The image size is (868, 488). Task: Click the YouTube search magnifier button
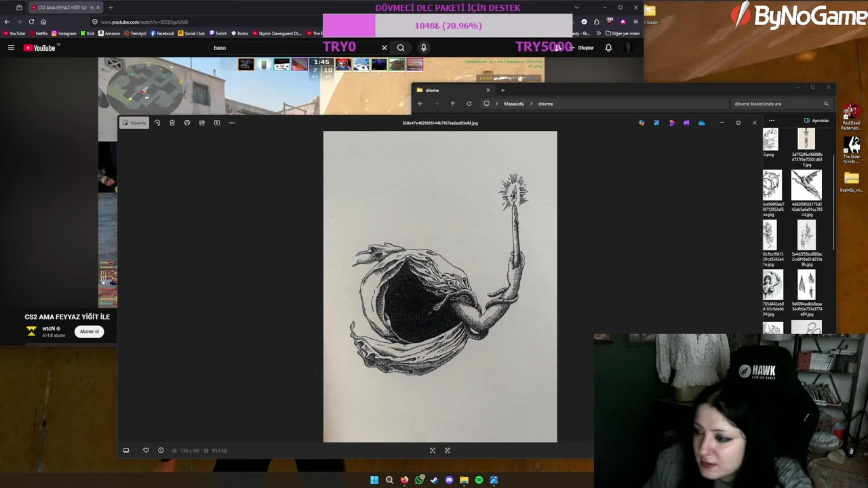(x=401, y=47)
